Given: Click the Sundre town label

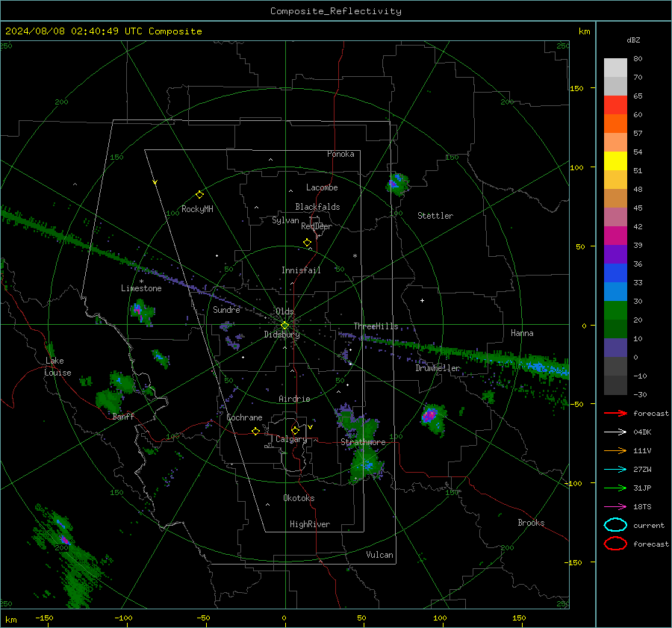Looking at the screenshot, I should tap(226, 309).
